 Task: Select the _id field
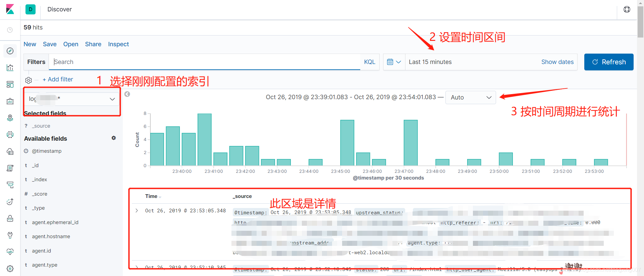tap(35, 165)
